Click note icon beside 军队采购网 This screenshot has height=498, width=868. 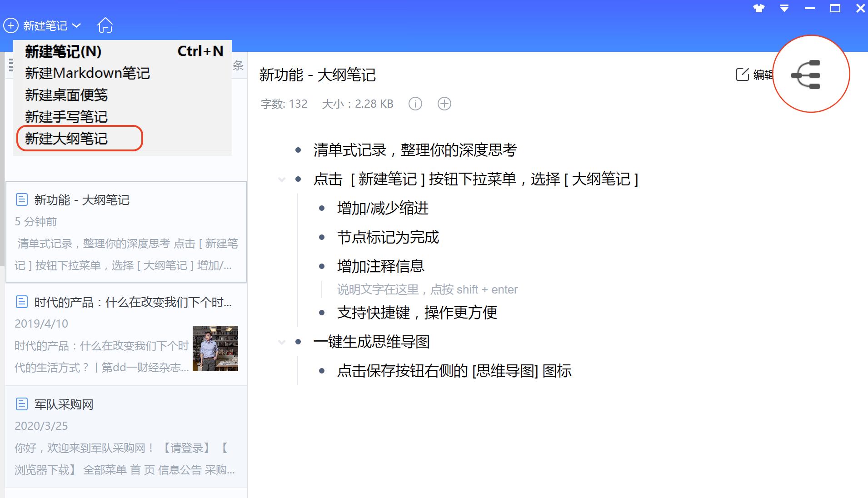pyautogui.click(x=22, y=404)
